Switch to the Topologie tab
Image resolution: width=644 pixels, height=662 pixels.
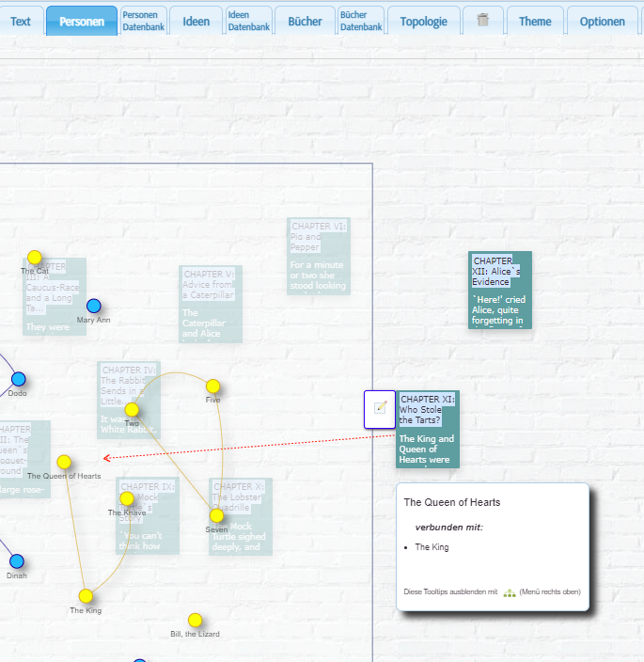pyautogui.click(x=423, y=21)
